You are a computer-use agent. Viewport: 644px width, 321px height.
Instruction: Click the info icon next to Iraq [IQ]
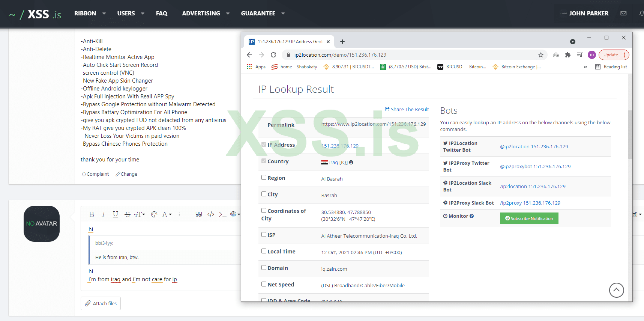click(x=351, y=163)
